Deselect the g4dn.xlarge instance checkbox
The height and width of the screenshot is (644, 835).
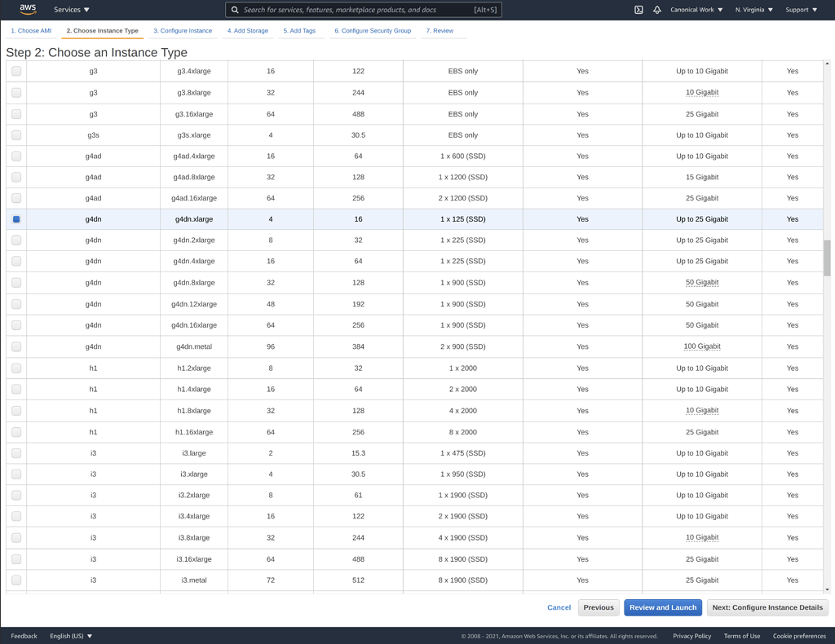pyautogui.click(x=15, y=218)
